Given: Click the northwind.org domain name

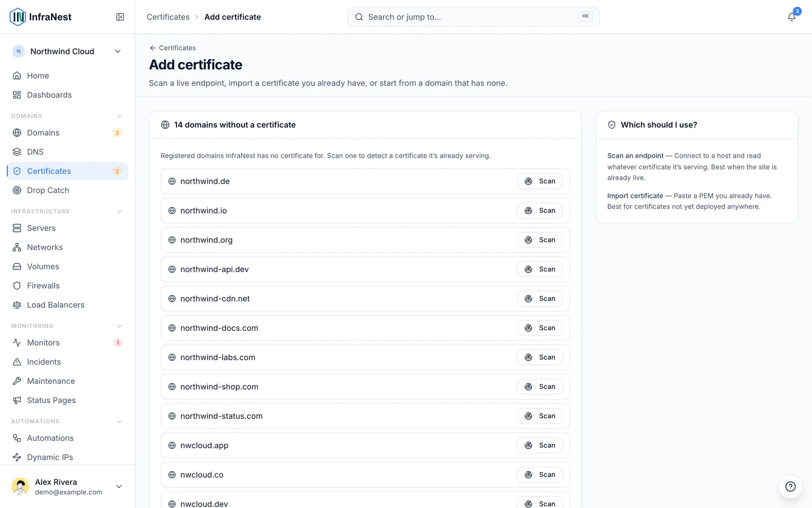Looking at the screenshot, I should point(206,240).
